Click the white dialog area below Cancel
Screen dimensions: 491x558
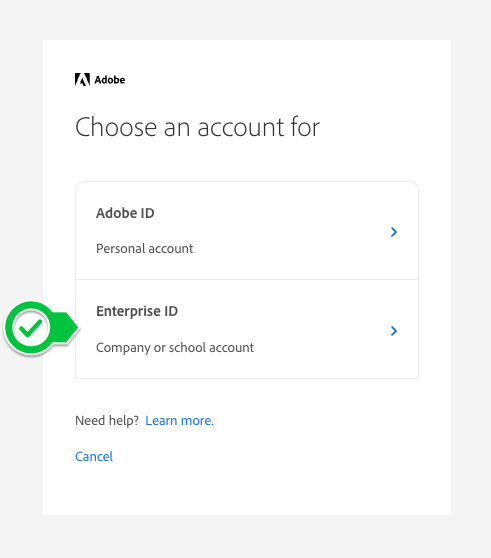(x=247, y=489)
